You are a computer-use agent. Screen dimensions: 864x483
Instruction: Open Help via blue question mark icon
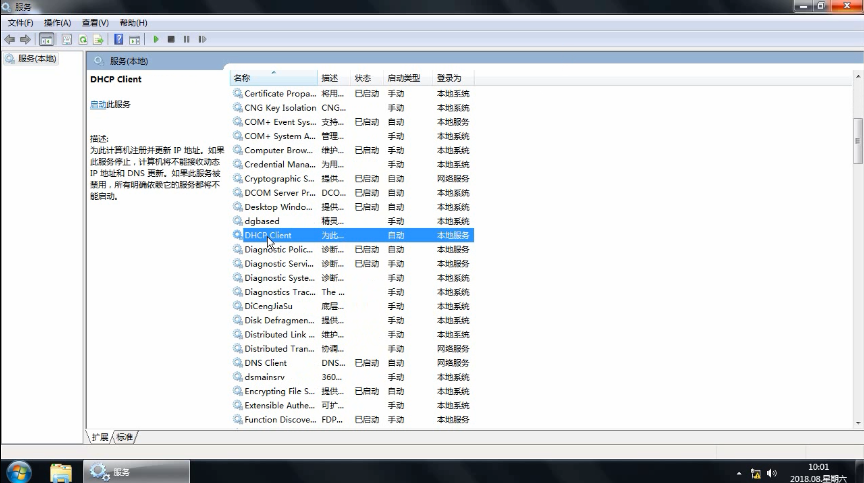[x=118, y=39]
